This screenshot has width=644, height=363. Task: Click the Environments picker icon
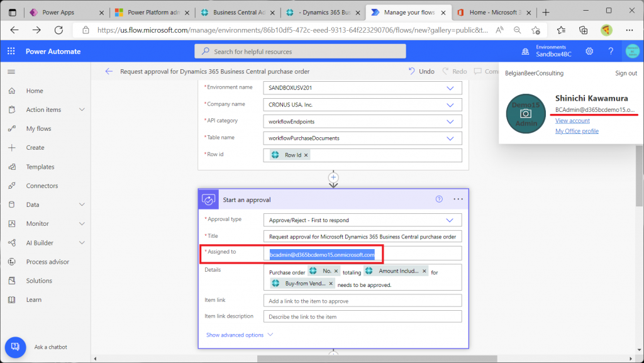(525, 52)
